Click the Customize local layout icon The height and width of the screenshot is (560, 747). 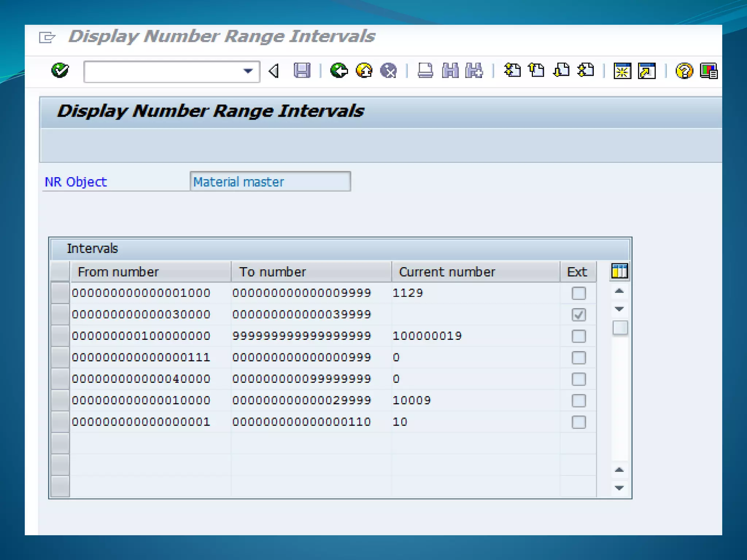pyautogui.click(x=708, y=71)
